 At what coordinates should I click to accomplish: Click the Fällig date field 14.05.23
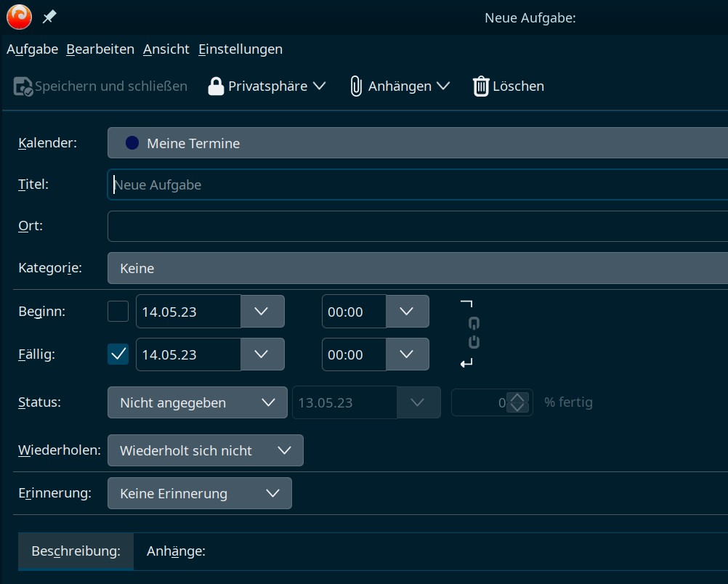188,354
